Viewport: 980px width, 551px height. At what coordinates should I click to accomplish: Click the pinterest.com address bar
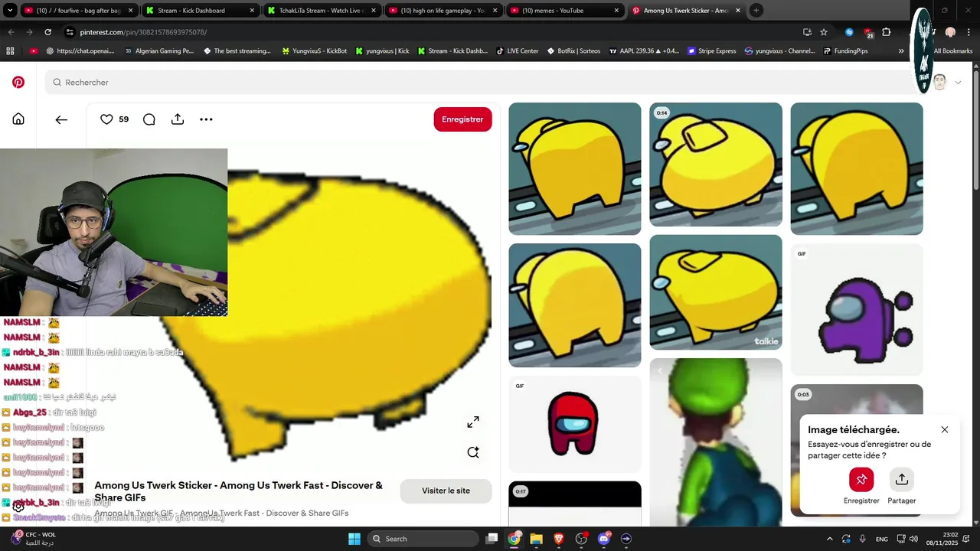coord(429,32)
